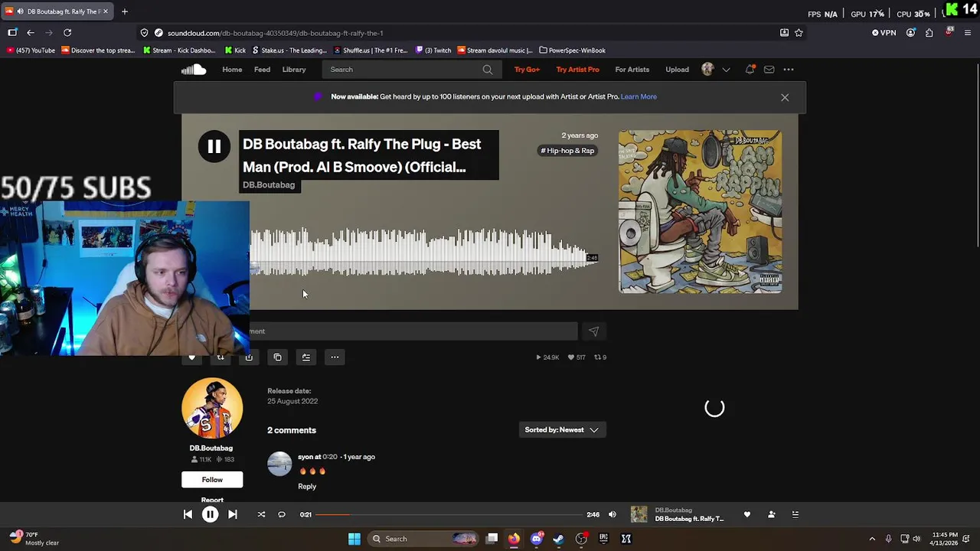Image resolution: width=980 pixels, height=551 pixels.
Task: Open the Home tab
Action: 232,70
